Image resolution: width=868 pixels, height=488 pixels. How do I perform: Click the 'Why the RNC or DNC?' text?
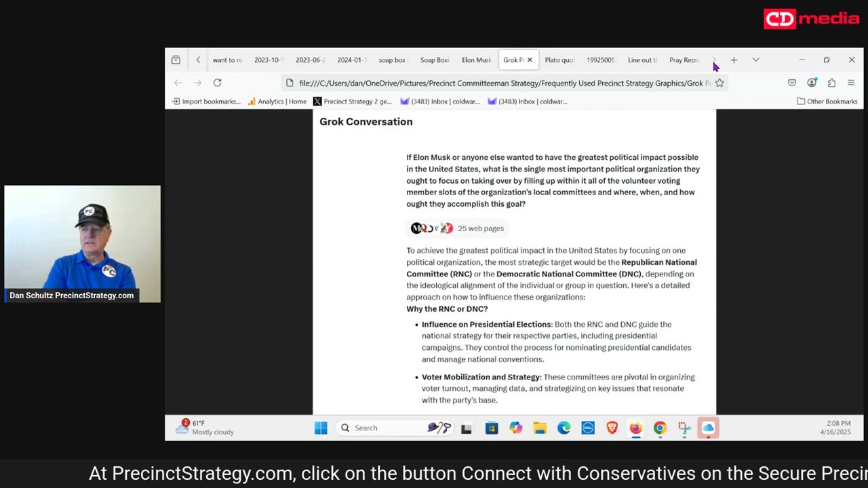tap(447, 309)
